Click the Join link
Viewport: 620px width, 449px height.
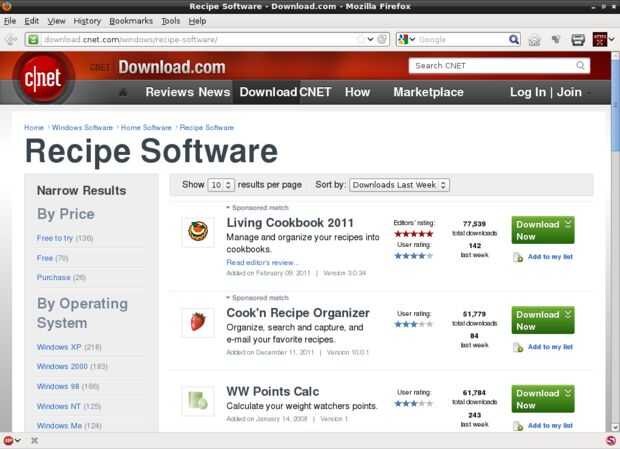click(x=569, y=92)
